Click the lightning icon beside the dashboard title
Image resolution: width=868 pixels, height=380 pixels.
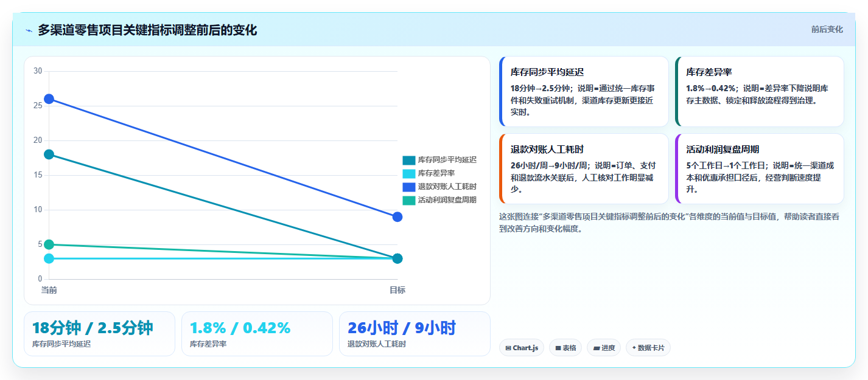[29, 30]
